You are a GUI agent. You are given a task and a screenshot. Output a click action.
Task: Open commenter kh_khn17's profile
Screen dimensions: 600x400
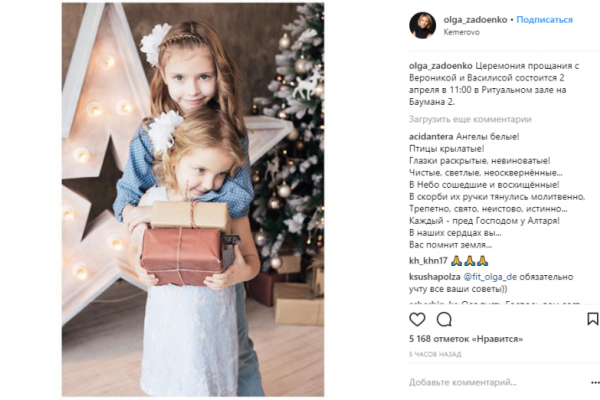(428, 261)
